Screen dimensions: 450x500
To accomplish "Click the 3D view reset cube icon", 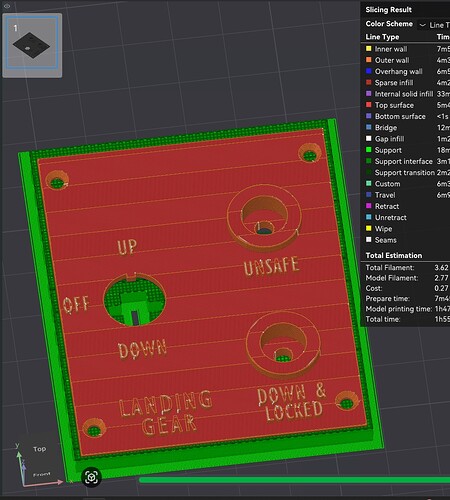I will 91,477.
